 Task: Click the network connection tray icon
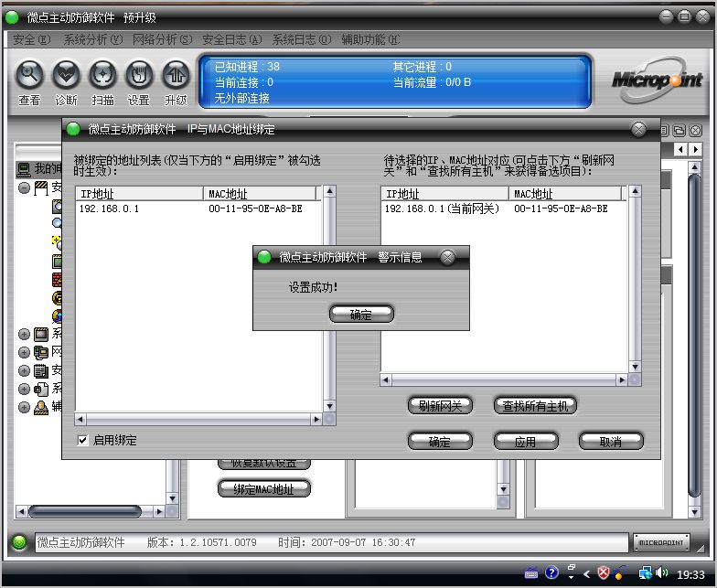(646, 572)
